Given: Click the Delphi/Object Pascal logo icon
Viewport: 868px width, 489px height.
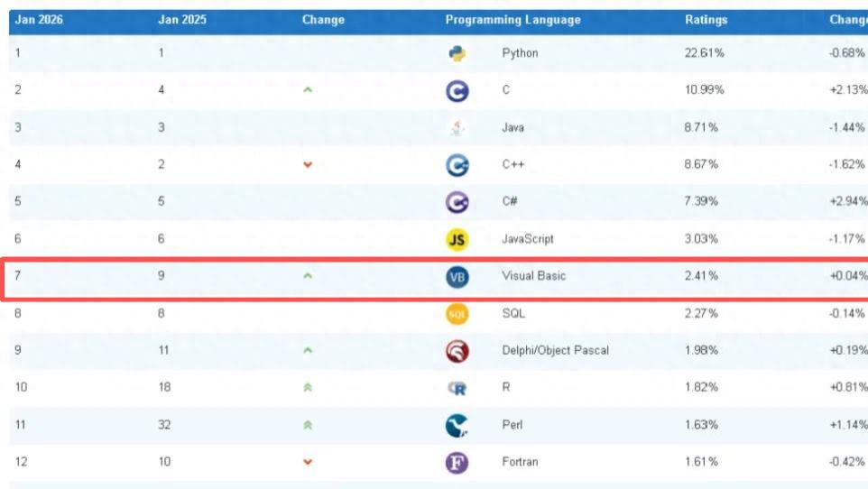Looking at the screenshot, I should pyautogui.click(x=457, y=351).
